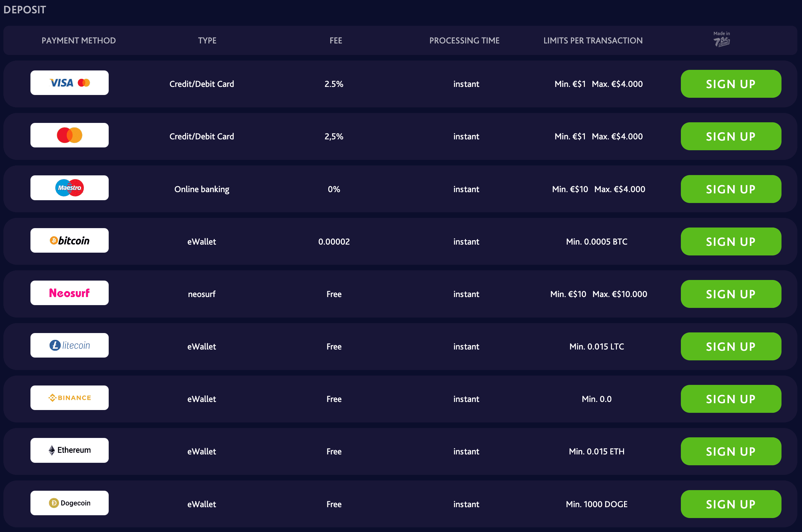
Task: Click 'Credit/Debit Card' in Visa row
Action: pyautogui.click(x=202, y=84)
